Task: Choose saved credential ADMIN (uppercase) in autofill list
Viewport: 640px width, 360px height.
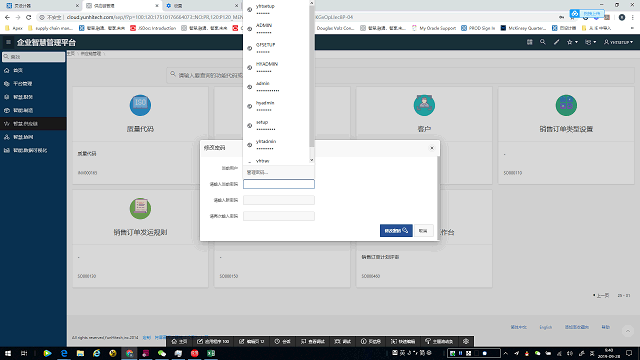Action: pos(276,29)
